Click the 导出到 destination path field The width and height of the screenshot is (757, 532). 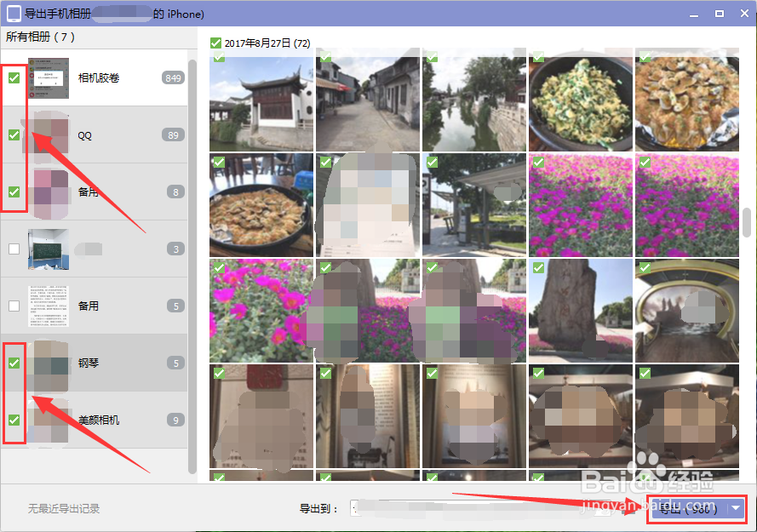[481, 508]
